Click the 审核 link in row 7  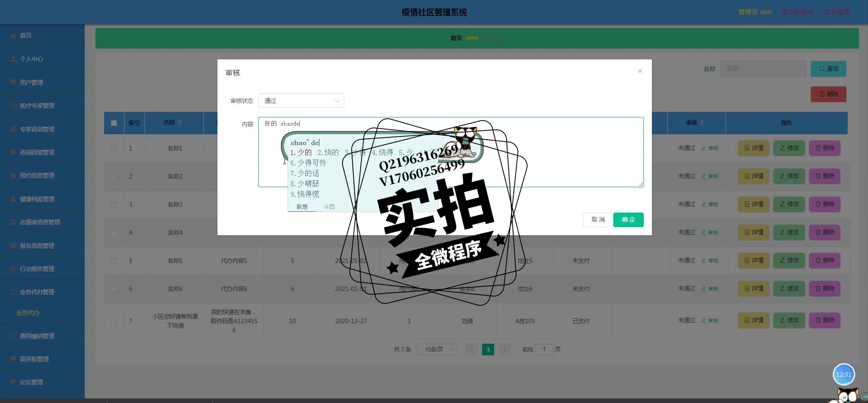click(710, 320)
